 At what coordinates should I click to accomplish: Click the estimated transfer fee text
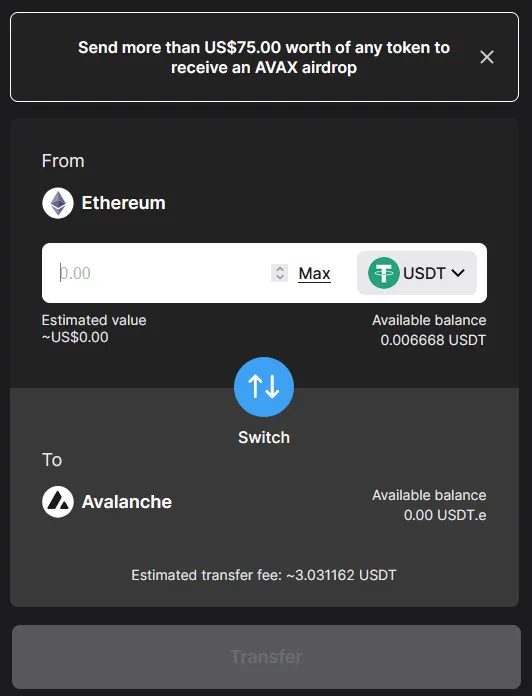coord(264,575)
